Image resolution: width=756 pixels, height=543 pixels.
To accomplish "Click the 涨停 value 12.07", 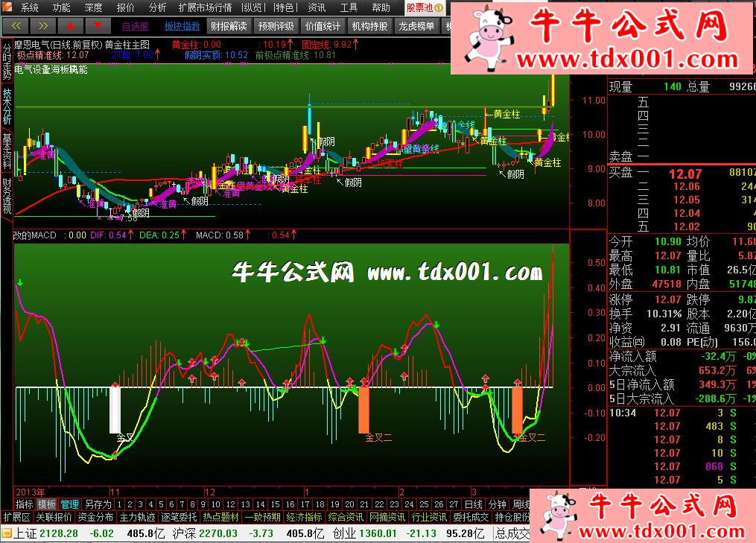I will tap(668, 299).
